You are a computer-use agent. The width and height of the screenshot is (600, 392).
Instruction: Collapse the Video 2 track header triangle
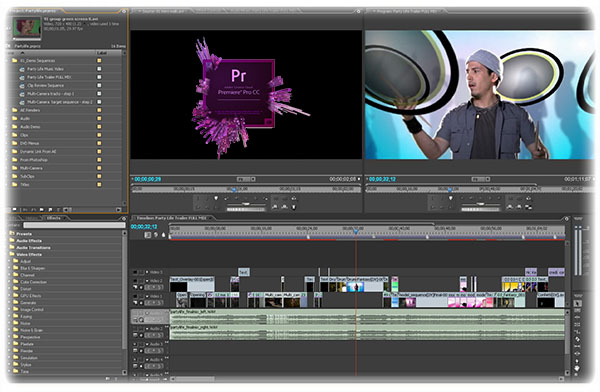(147, 281)
